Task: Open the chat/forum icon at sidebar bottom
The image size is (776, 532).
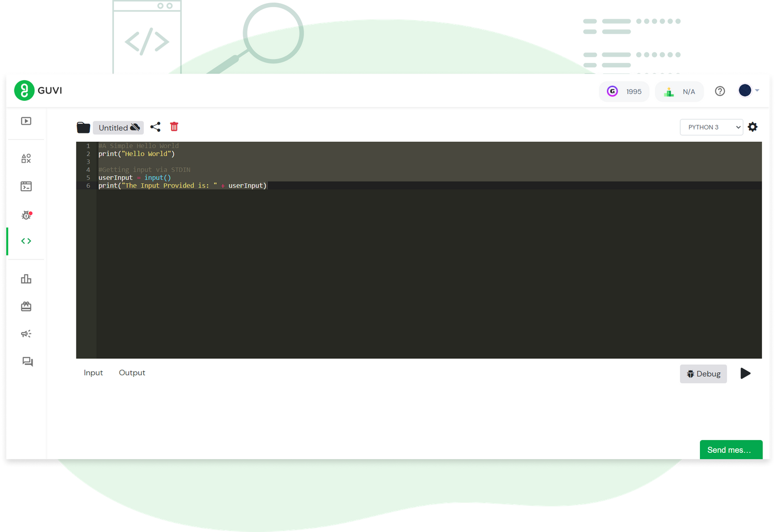Action: tap(26, 361)
